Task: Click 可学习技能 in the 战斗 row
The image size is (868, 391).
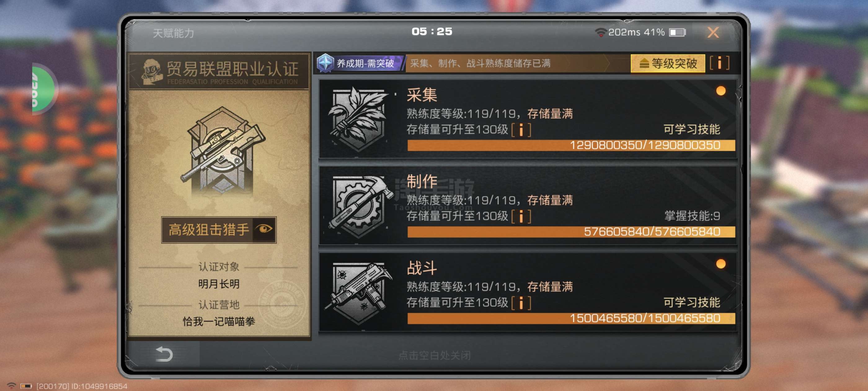Action: tap(692, 303)
